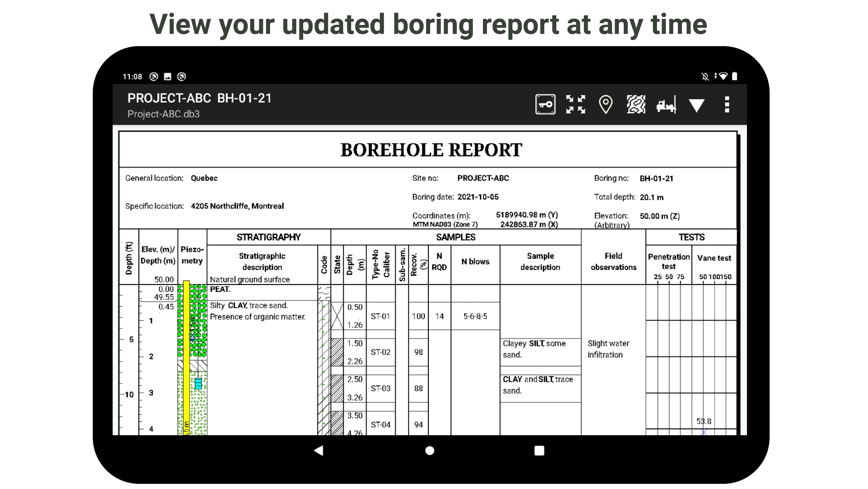868x489 pixels.
Task: Open the three-dot overflow menu
Action: pyautogui.click(x=727, y=105)
